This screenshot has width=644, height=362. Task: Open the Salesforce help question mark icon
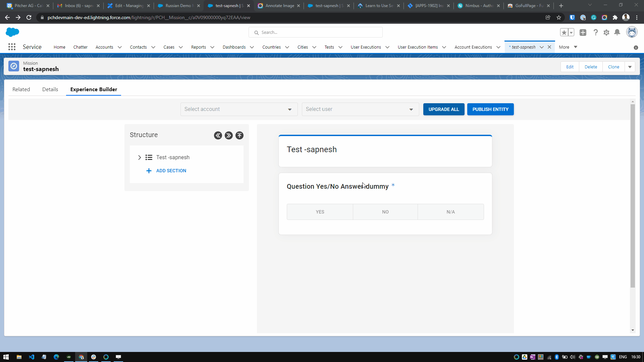(595, 33)
